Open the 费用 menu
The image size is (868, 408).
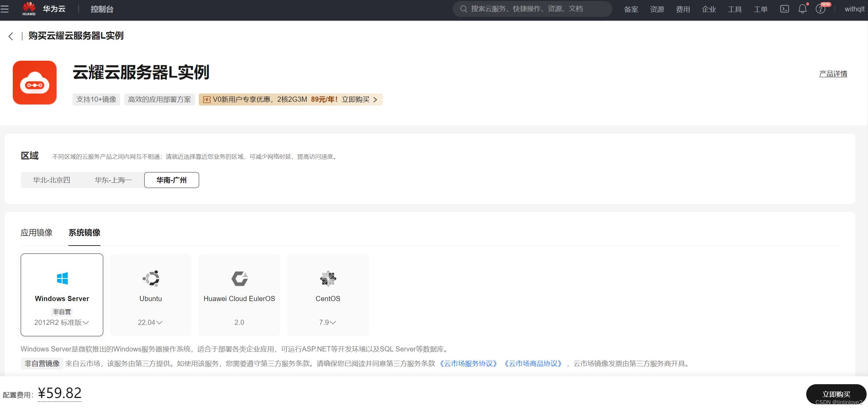683,9
